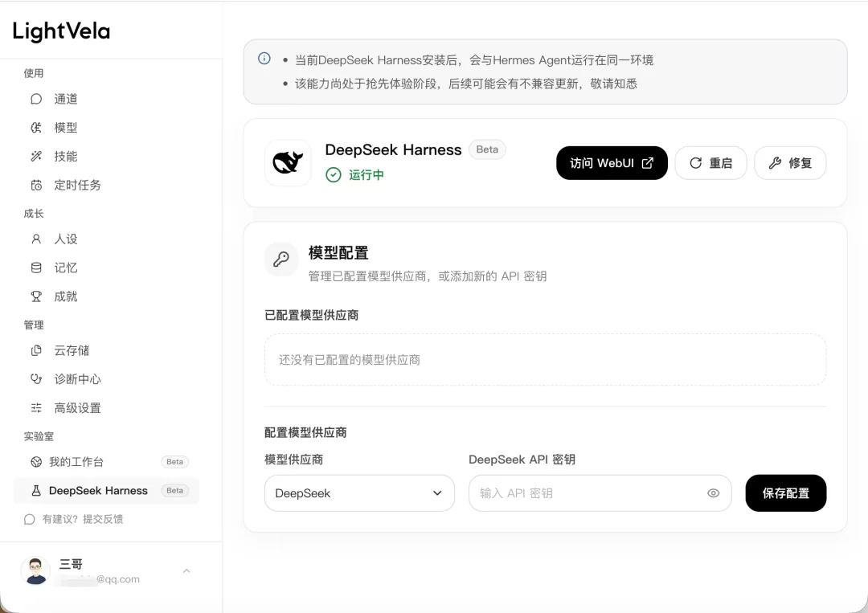The width and height of the screenshot is (868, 613).
Task: Toggle API key visibility with the eye icon
Action: [714, 493]
